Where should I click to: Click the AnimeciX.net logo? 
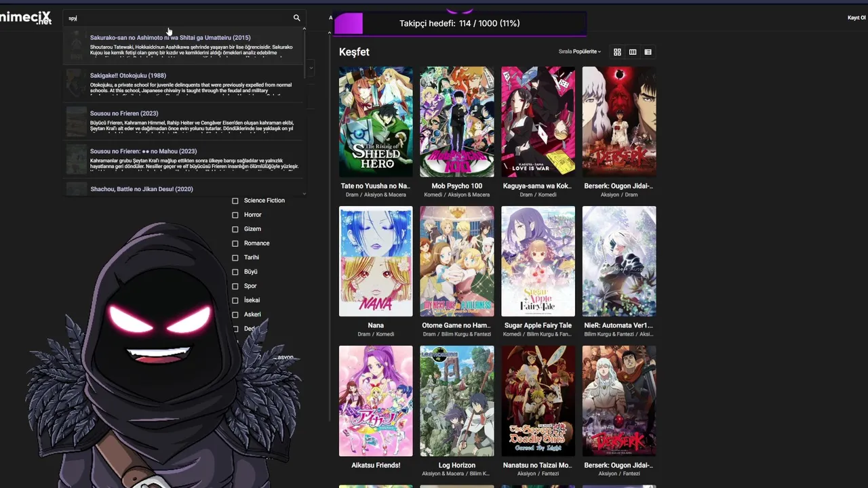(26, 18)
